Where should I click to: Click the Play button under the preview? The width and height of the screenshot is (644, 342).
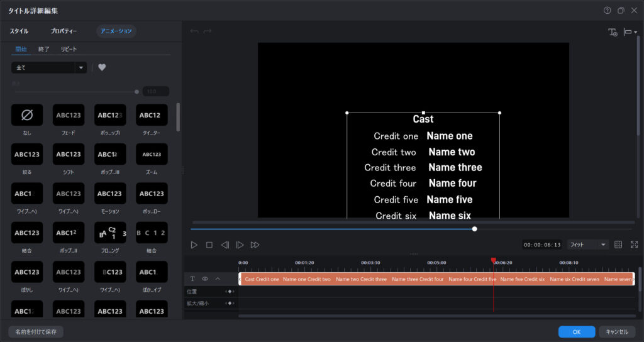point(194,245)
